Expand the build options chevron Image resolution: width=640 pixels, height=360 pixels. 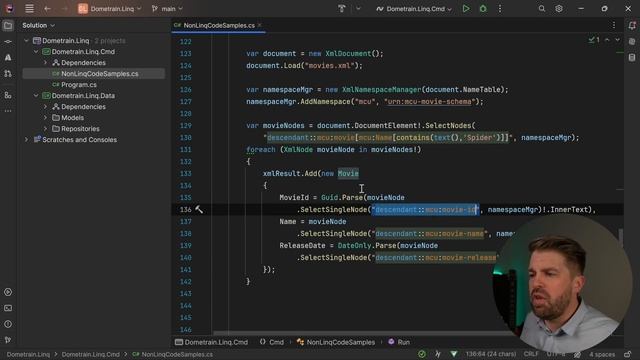[x=358, y=9]
